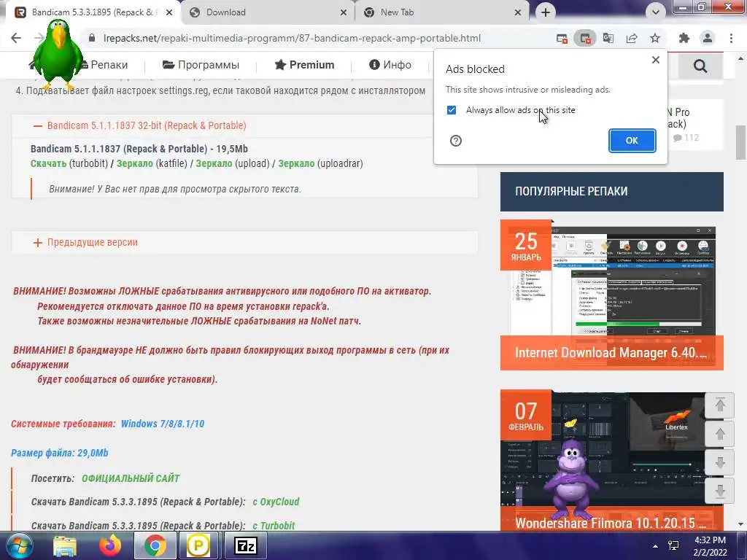Click the site padlock icon
The height and width of the screenshot is (560, 747).
pyautogui.click(x=91, y=38)
